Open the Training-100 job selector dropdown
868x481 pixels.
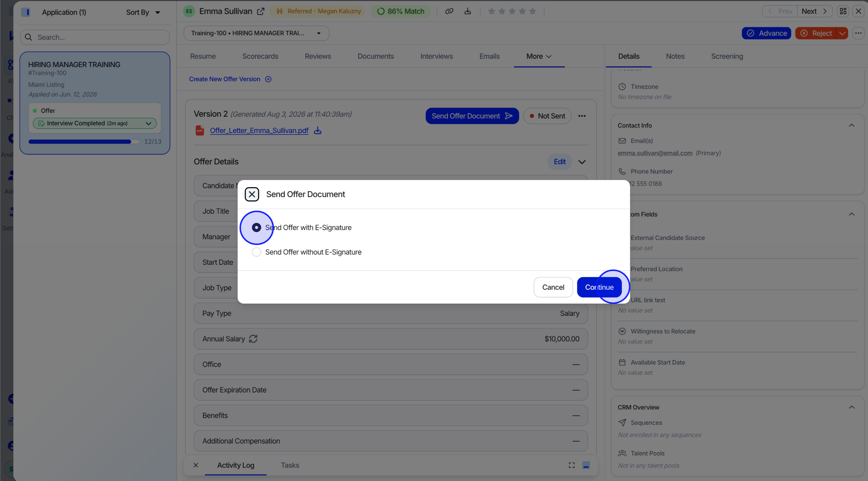pos(256,33)
